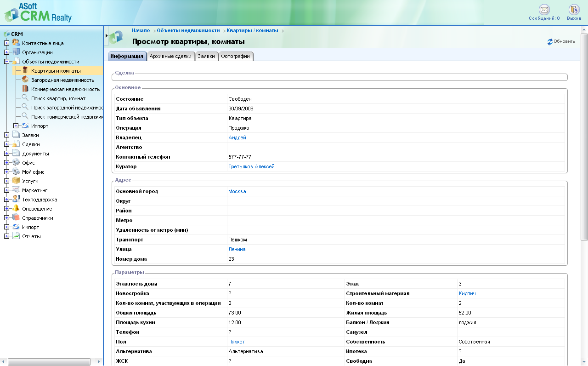Click the Заявки document icon in tree

tap(16, 135)
